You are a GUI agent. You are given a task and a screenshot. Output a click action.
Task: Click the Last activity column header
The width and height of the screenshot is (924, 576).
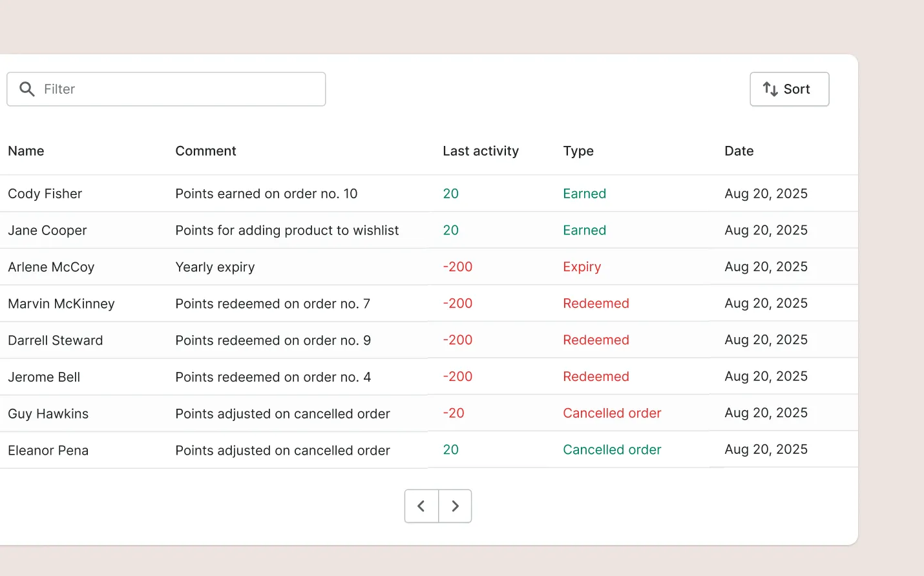point(481,151)
